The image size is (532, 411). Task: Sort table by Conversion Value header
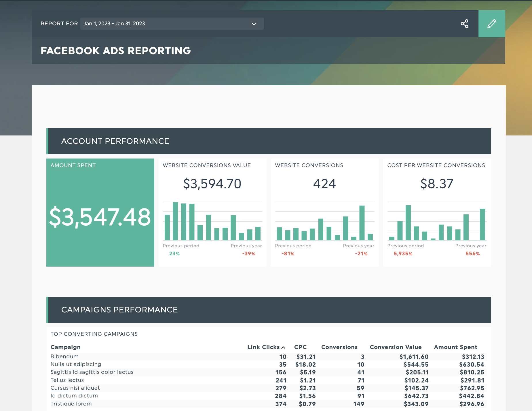pyautogui.click(x=396, y=347)
